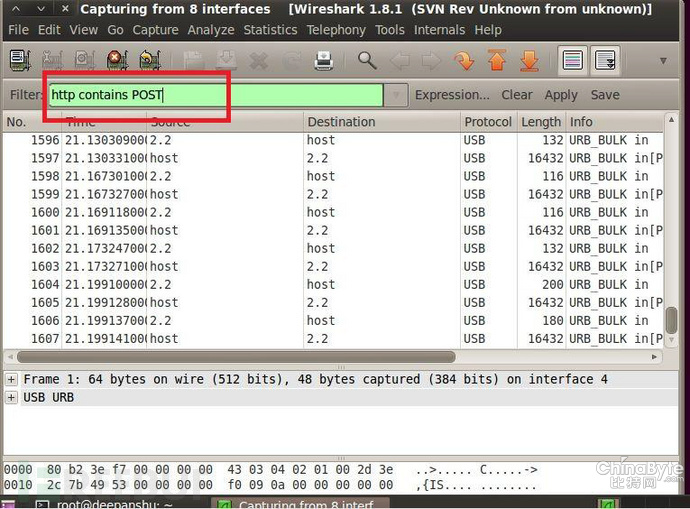Click the list capture interfaces icon
690x509 pixels.
(20, 61)
